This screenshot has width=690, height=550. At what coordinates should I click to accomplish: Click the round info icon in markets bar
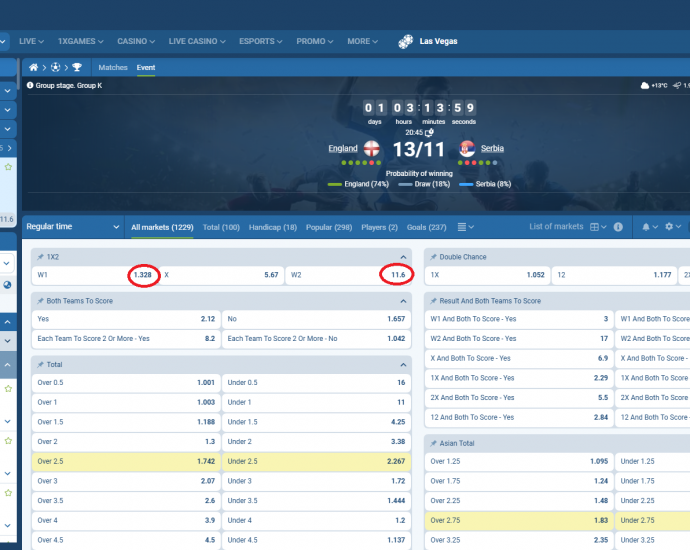point(618,227)
